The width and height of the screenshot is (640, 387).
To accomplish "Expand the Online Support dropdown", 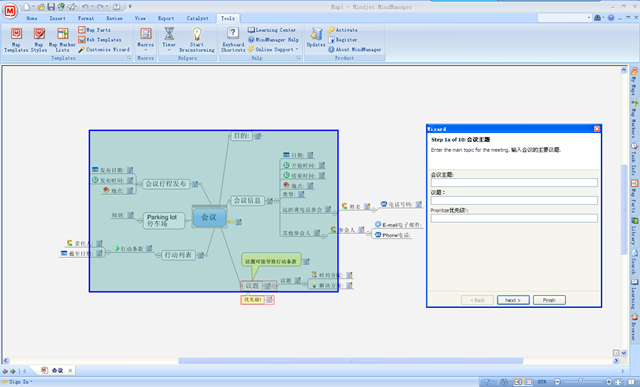I will pyautogui.click(x=273, y=49).
